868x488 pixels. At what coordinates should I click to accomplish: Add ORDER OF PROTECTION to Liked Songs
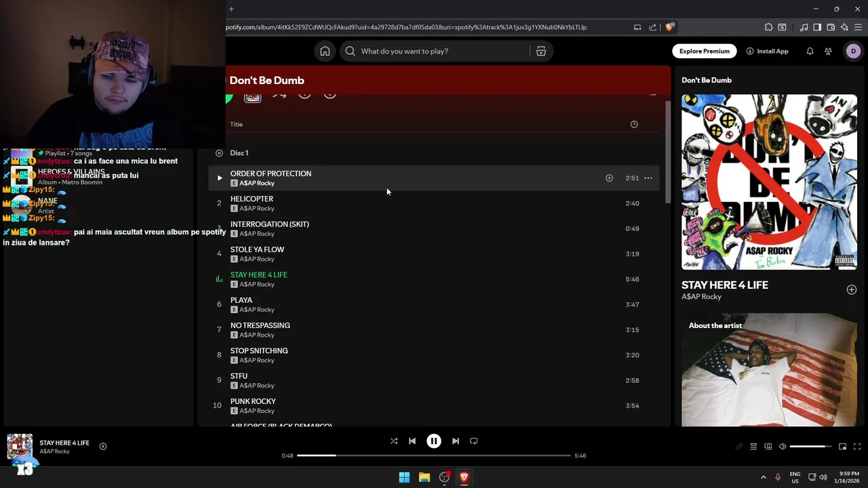click(x=609, y=178)
